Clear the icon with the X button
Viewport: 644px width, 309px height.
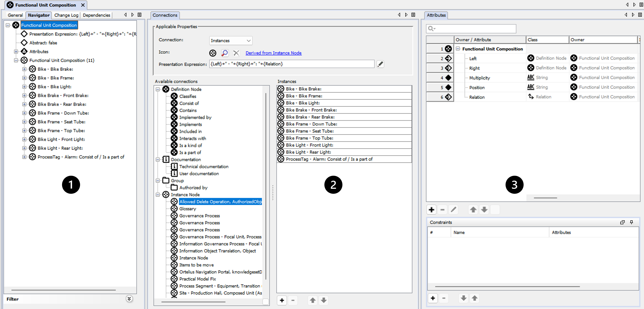click(236, 53)
